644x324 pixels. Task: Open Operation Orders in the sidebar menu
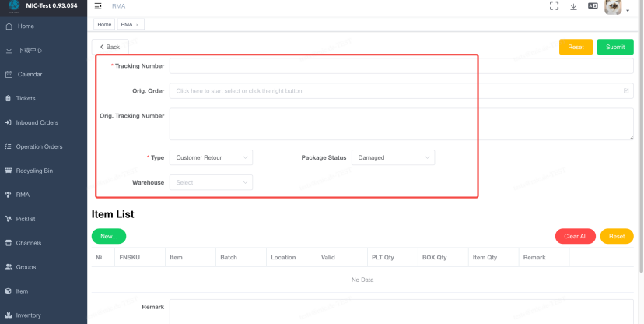tap(39, 146)
